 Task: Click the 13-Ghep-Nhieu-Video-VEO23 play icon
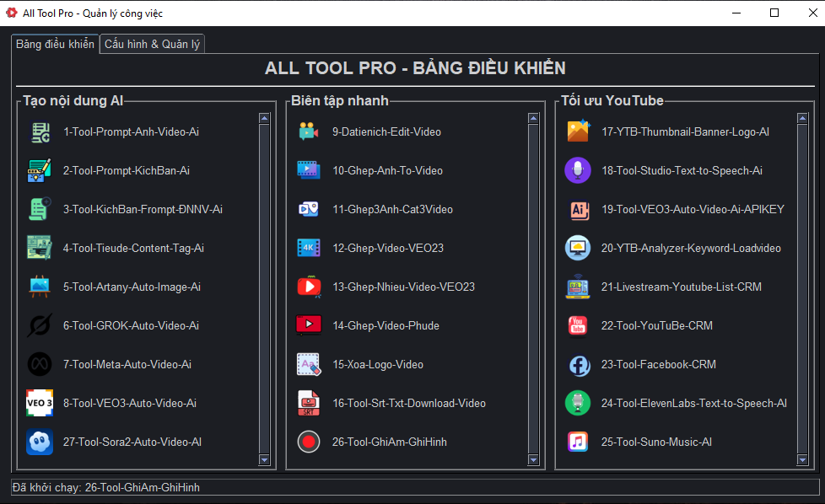coord(310,287)
